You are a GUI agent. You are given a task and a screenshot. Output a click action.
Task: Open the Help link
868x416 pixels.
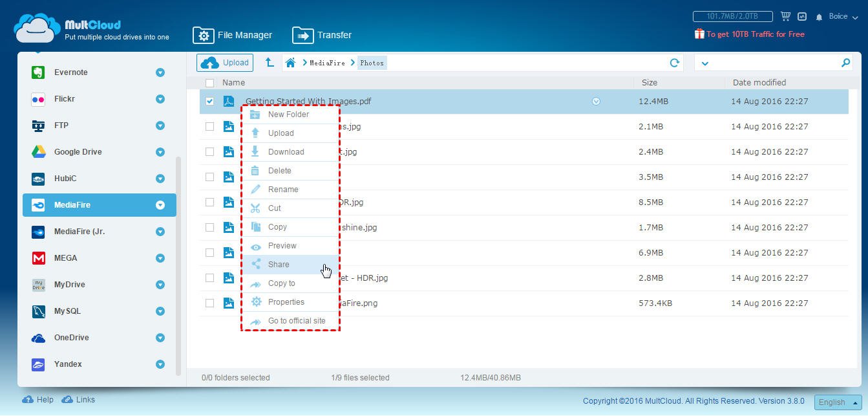38,400
